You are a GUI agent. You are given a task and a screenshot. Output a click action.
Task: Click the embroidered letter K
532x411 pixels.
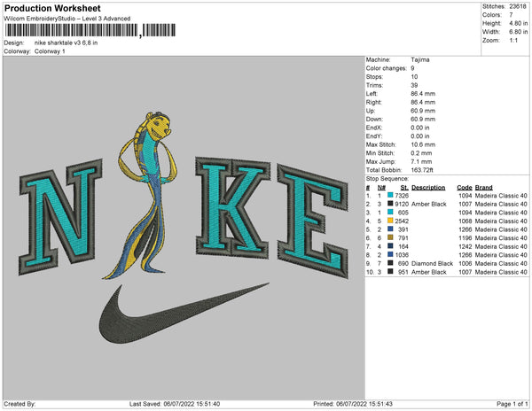(232, 206)
